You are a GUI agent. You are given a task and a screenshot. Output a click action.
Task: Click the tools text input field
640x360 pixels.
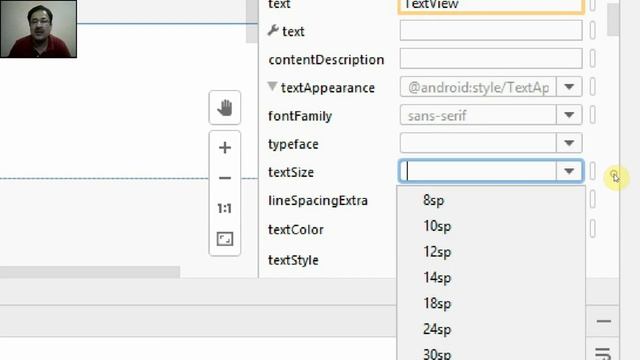click(491, 31)
